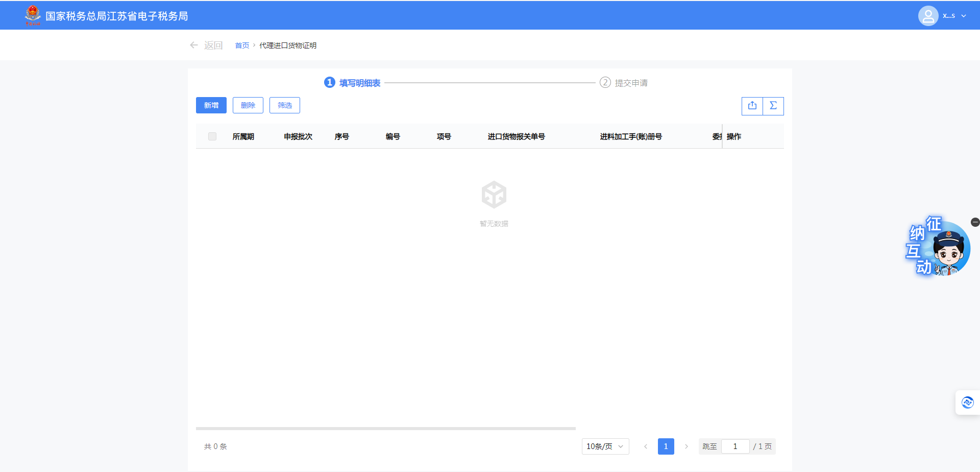Go to step 1 填写明细表

(x=353, y=83)
